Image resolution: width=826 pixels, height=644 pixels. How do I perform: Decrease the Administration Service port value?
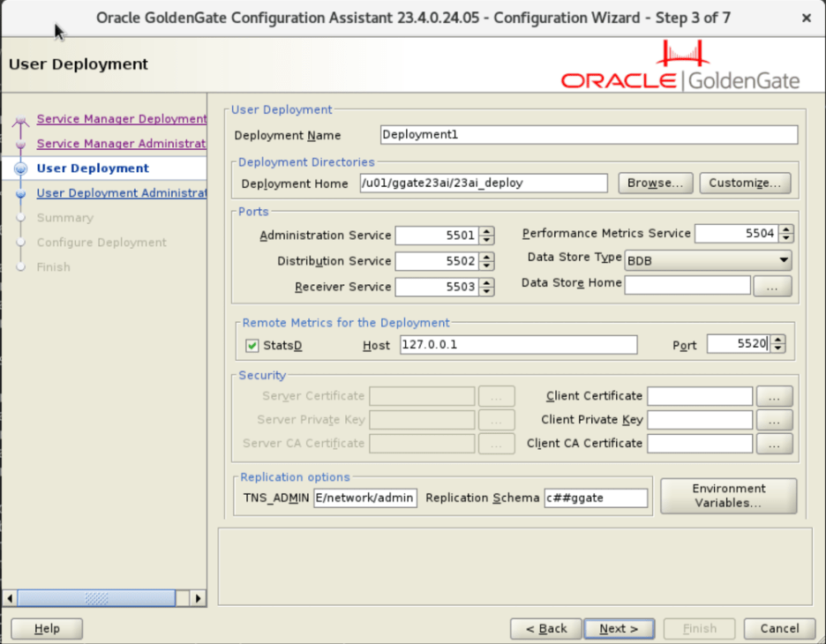487,240
